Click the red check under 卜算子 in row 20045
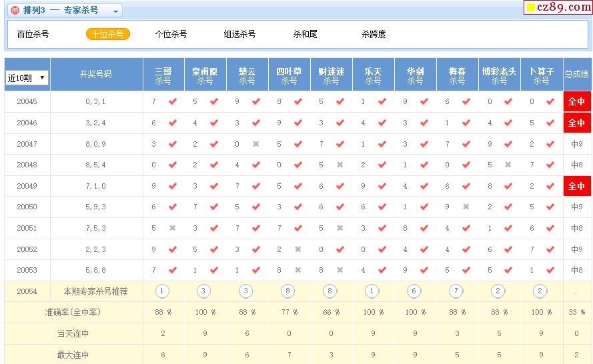 pos(550,101)
